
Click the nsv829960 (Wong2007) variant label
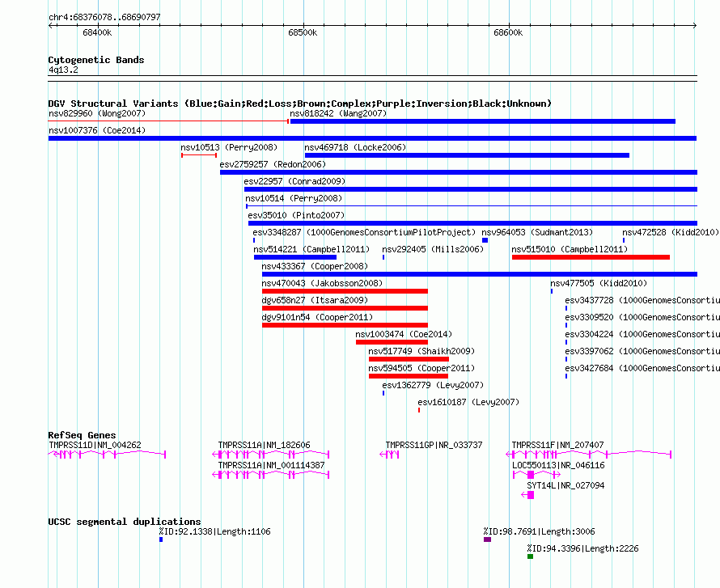coord(97,113)
